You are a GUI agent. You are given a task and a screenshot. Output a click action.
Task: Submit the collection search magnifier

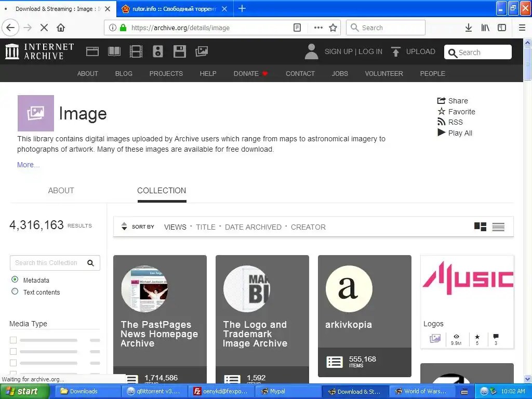(90, 263)
